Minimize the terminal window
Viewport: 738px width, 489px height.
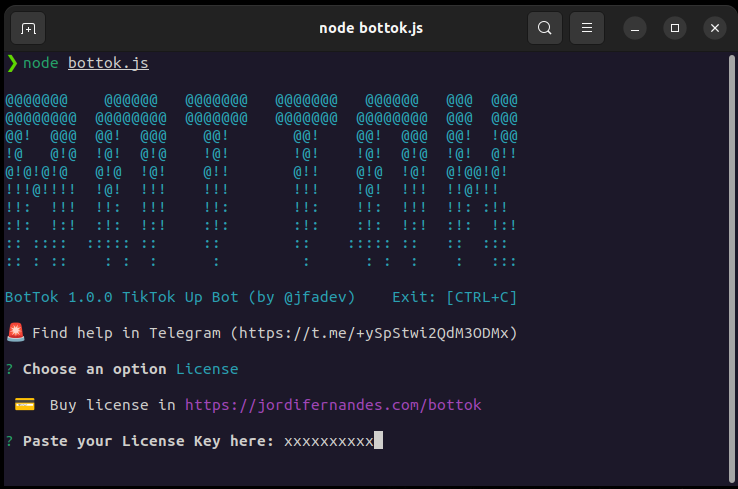(634, 29)
